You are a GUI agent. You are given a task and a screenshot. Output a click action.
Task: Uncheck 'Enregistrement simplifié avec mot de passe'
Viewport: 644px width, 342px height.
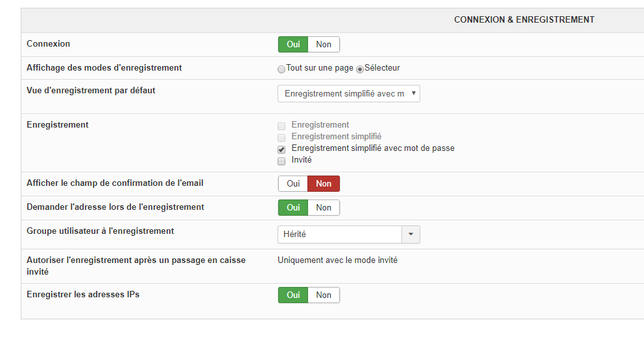(281, 149)
